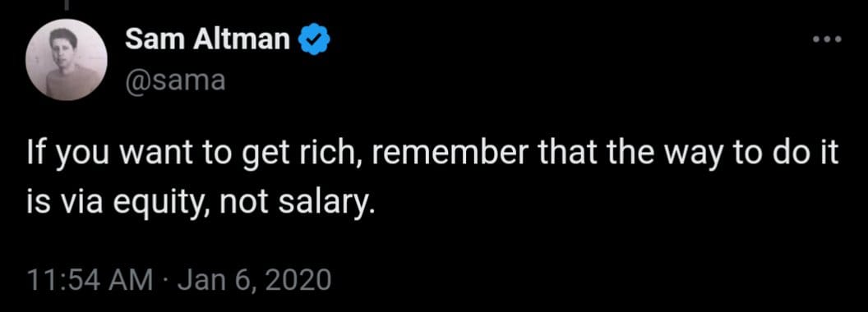Image resolution: width=868 pixels, height=312 pixels.
Task: Click the @sama username handle
Action: tap(175, 80)
